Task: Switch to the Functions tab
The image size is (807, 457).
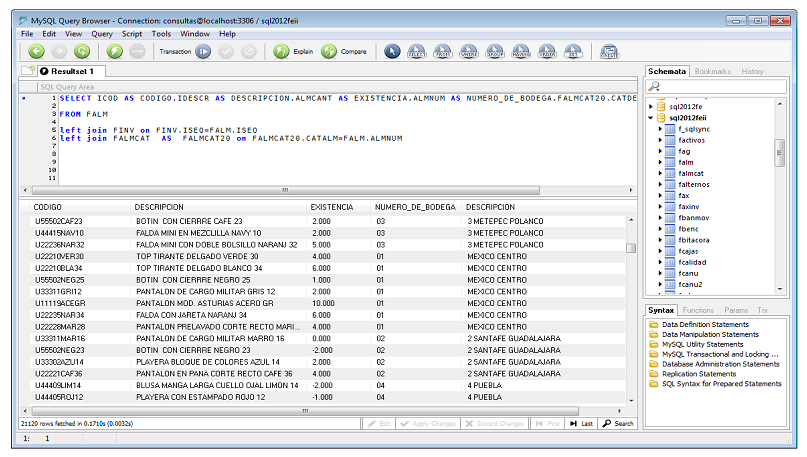Action: pyautogui.click(x=698, y=310)
